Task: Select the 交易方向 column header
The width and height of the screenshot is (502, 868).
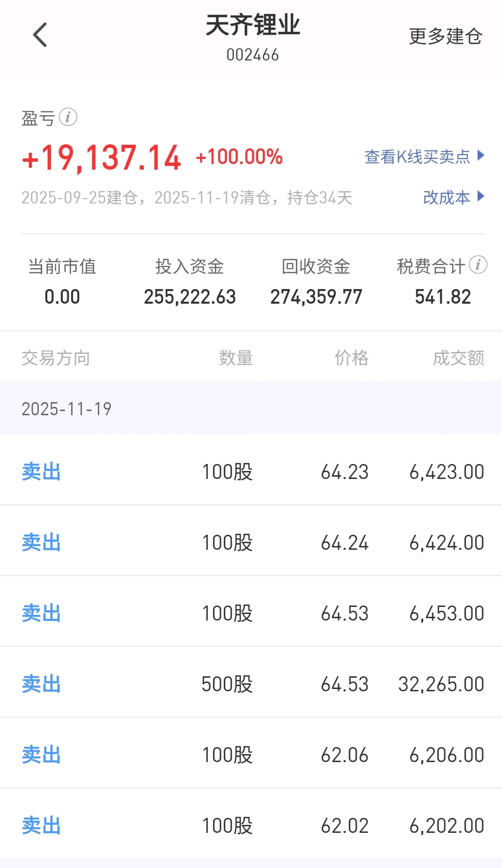Action: tap(56, 358)
